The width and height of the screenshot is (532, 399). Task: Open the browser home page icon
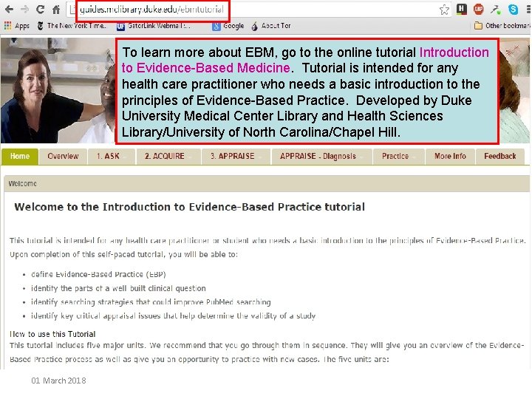(x=56, y=9)
